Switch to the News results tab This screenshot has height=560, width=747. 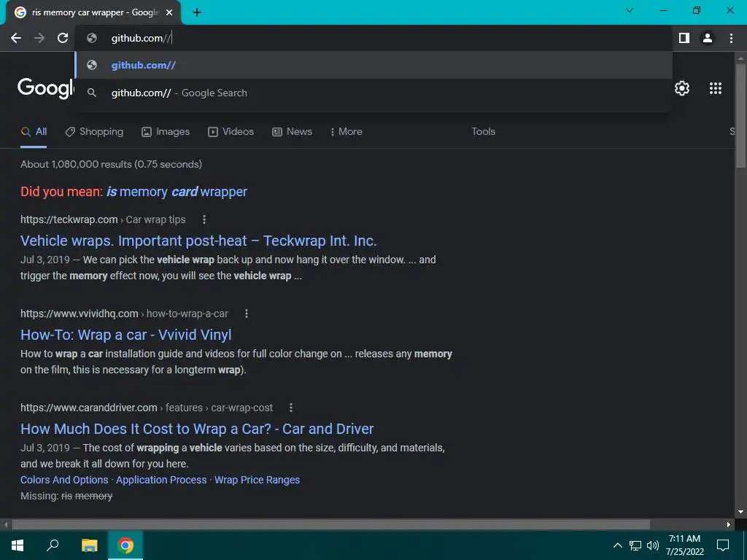292,132
